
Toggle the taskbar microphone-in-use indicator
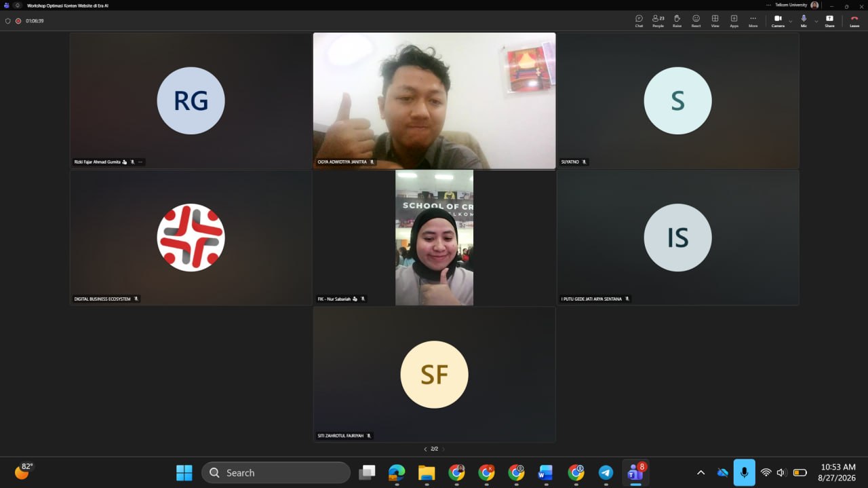744,472
